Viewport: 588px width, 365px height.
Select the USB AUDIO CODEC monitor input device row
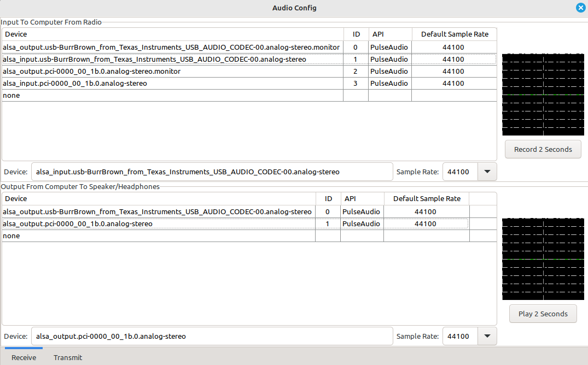[x=171, y=48]
